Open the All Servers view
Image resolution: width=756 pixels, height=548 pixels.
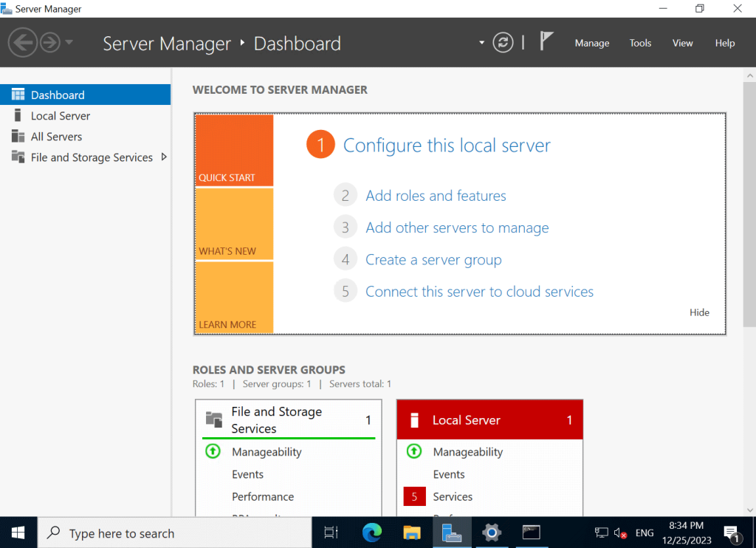[55, 136]
